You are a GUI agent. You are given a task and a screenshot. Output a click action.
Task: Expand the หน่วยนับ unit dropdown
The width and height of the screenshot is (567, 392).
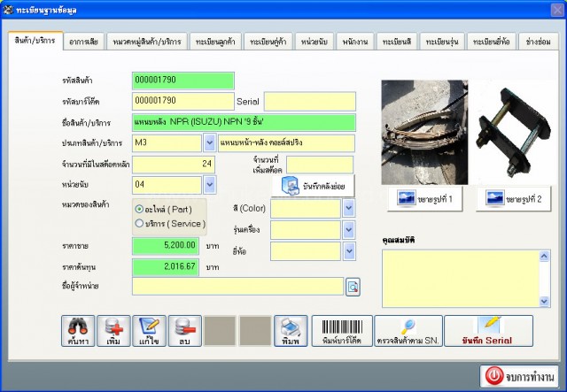pyautogui.click(x=210, y=185)
